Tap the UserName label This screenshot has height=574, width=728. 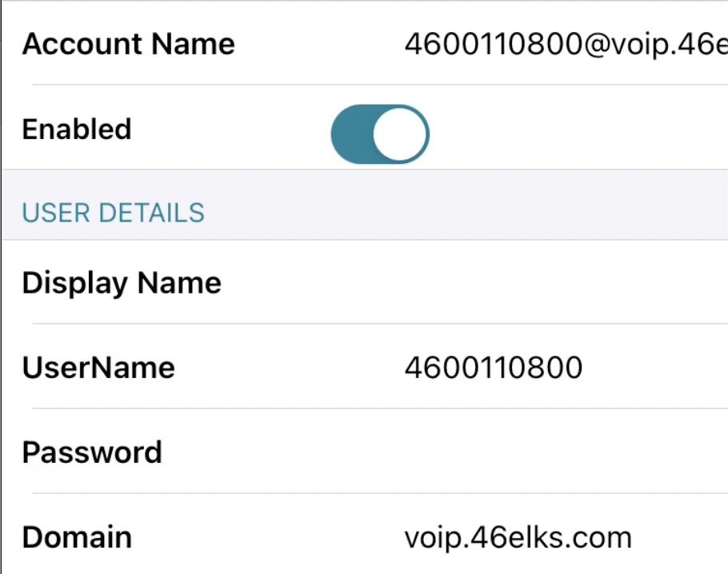pyautogui.click(x=98, y=368)
